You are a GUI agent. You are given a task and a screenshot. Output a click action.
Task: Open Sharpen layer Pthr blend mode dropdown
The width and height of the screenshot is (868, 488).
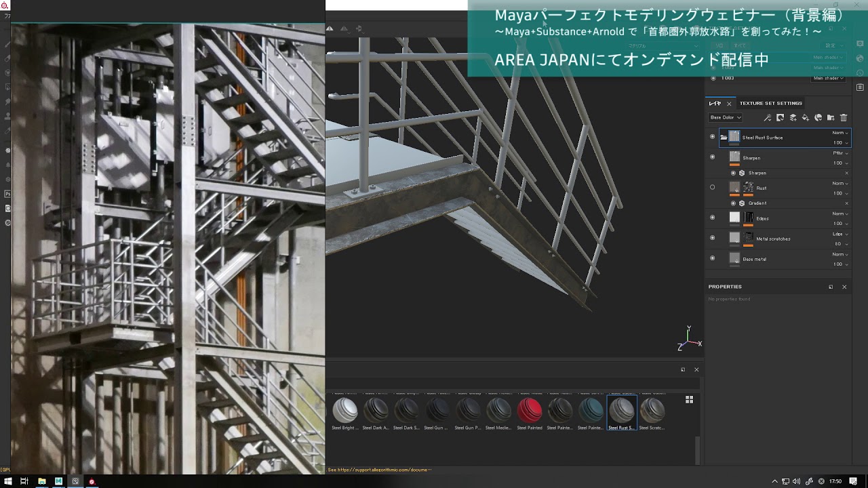pyautogui.click(x=840, y=153)
